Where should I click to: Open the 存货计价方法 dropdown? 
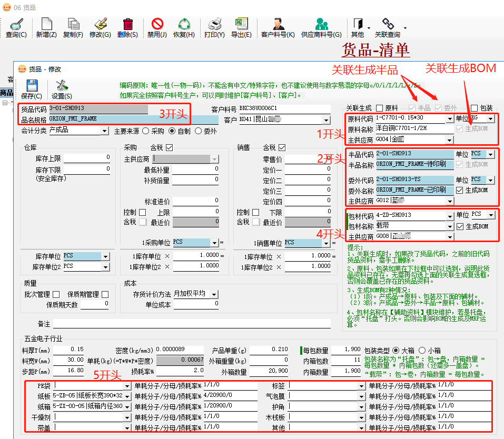click(214, 294)
